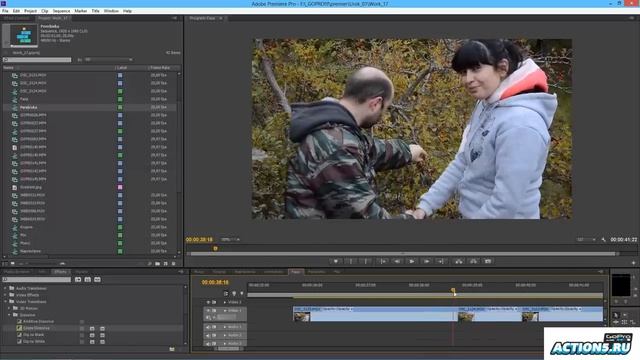This screenshot has height=360, width=640.
Task: Create new custom bin in Effects panel
Action: click(172, 349)
